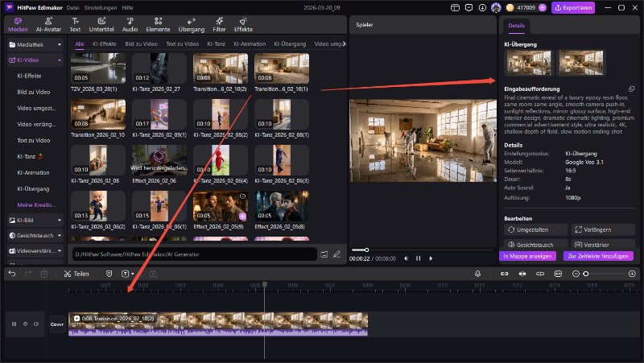The height and width of the screenshot is (363, 644).
Task: Click the Umgestalten edit button
Action: pos(535,229)
